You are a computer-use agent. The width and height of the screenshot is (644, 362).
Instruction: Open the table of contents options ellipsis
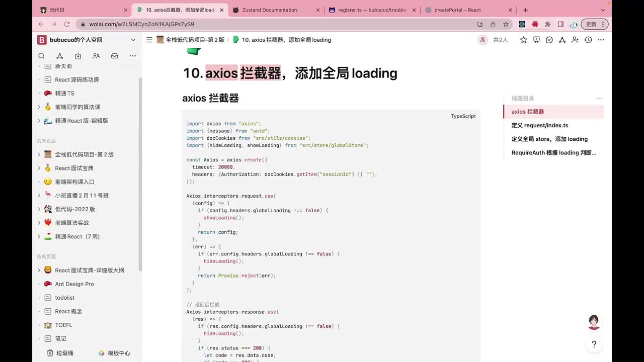point(599,99)
